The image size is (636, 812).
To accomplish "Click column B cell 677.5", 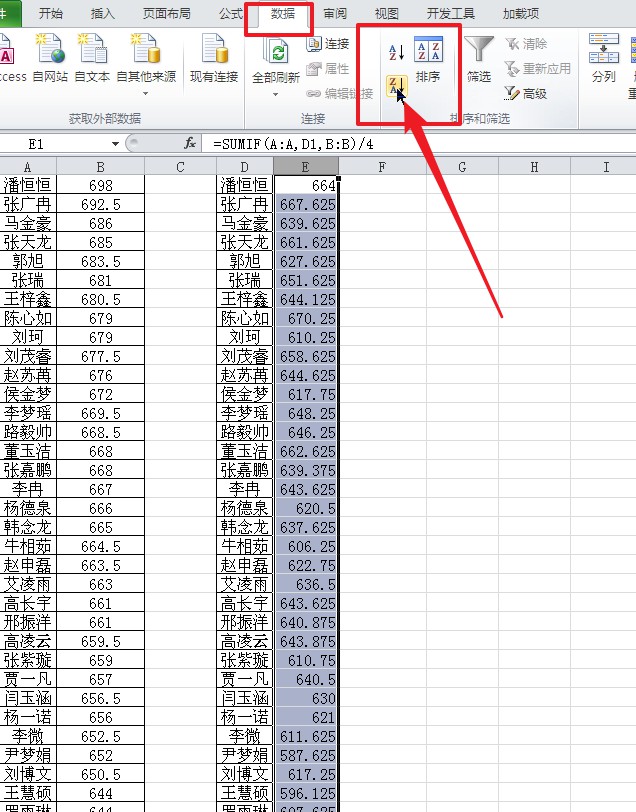I will click(100, 356).
